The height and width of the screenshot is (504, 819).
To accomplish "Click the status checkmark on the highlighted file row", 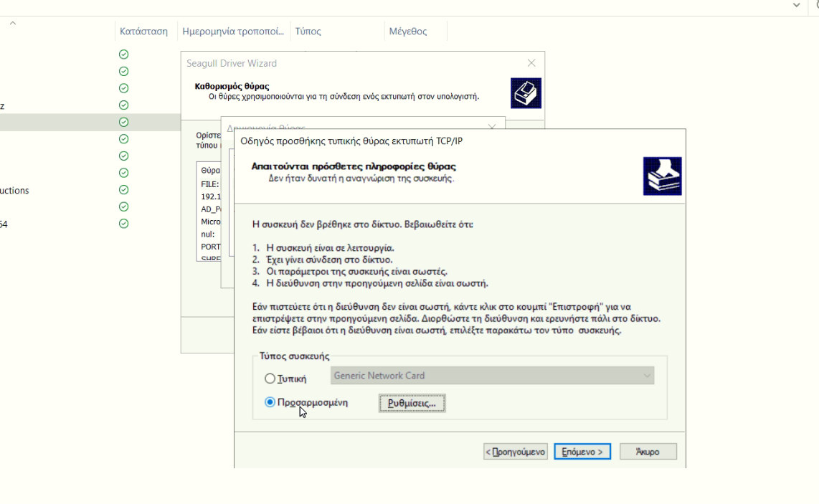I will pos(124,122).
